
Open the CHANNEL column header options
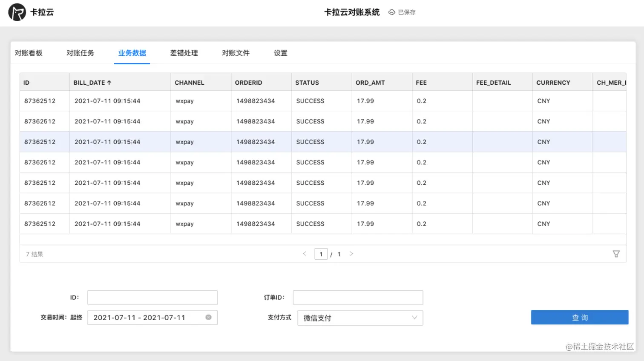click(x=189, y=82)
